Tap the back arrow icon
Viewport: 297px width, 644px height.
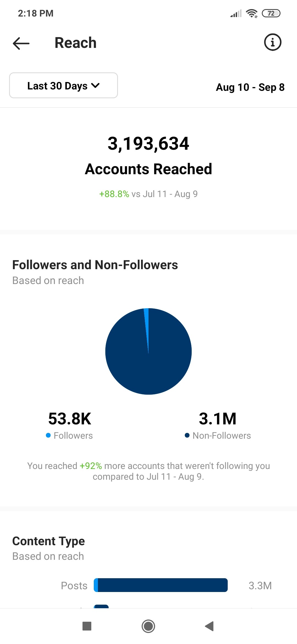coord(21,43)
